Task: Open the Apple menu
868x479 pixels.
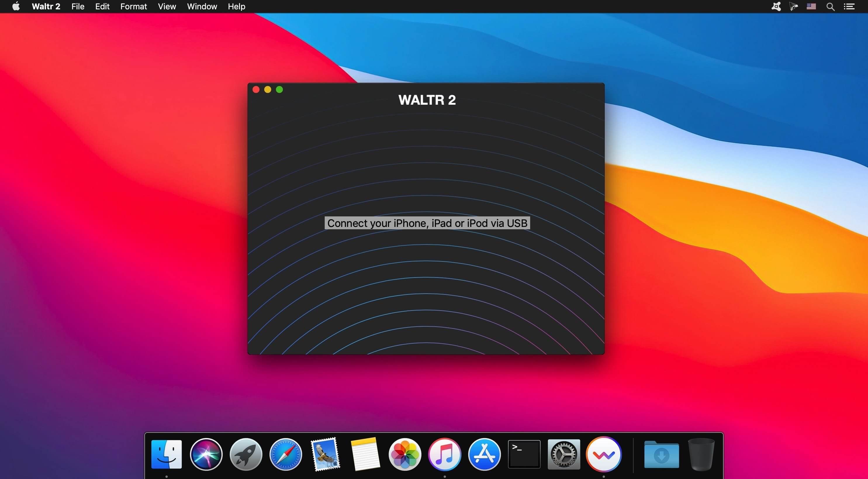Action: click(x=16, y=6)
